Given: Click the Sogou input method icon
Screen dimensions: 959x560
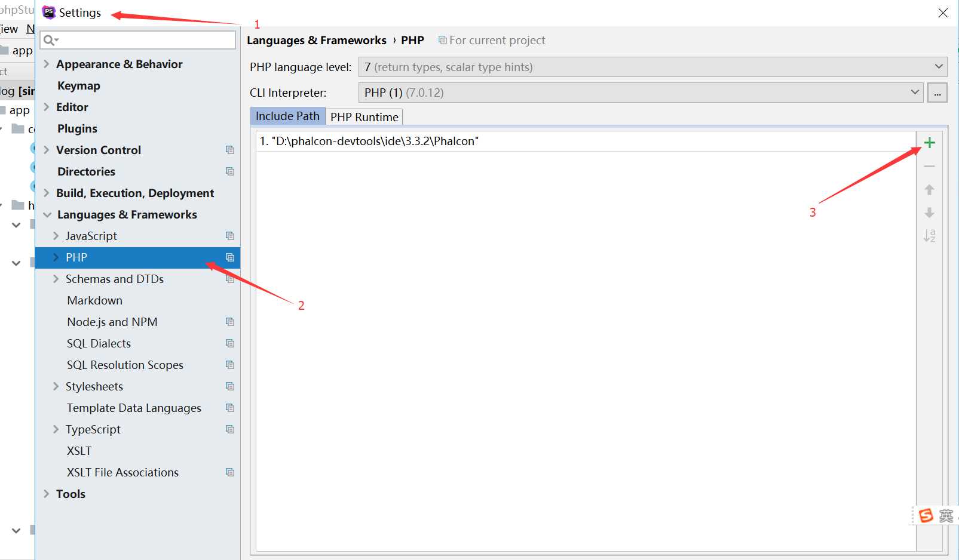Looking at the screenshot, I should pyautogui.click(x=926, y=515).
